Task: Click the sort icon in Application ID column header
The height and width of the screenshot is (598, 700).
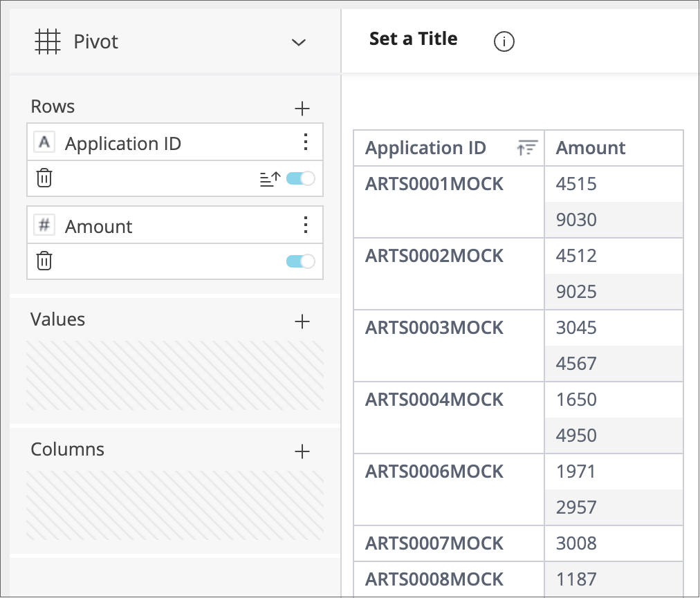Action: [x=527, y=148]
